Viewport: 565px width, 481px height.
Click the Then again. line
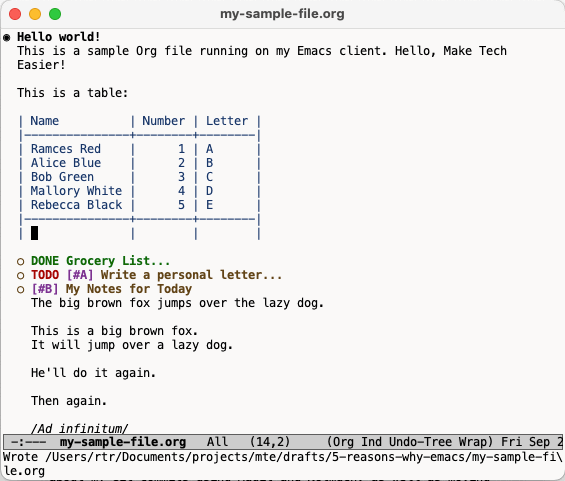[x=69, y=401]
